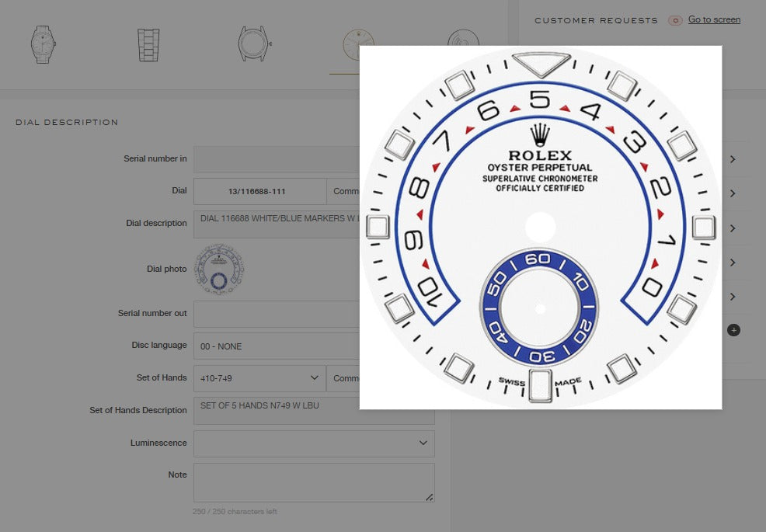This screenshot has width=766, height=532.
Task: Expand the first customer request row chevron
Action: [x=732, y=158]
